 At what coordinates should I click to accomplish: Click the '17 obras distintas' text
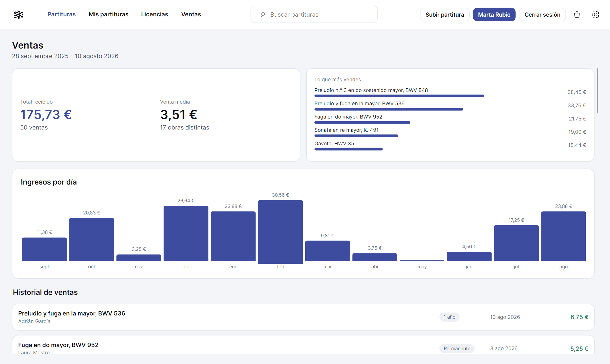(x=185, y=128)
